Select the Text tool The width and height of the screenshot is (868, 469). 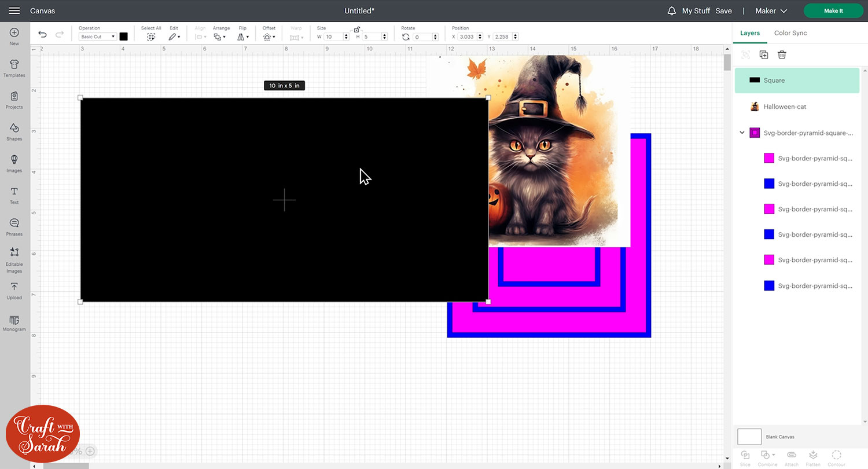click(14, 196)
